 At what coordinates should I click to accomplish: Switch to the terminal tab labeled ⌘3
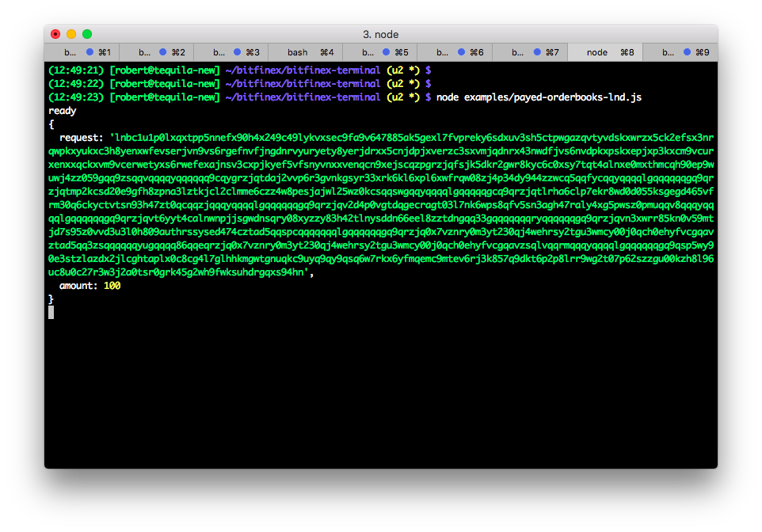[x=231, y=52]
